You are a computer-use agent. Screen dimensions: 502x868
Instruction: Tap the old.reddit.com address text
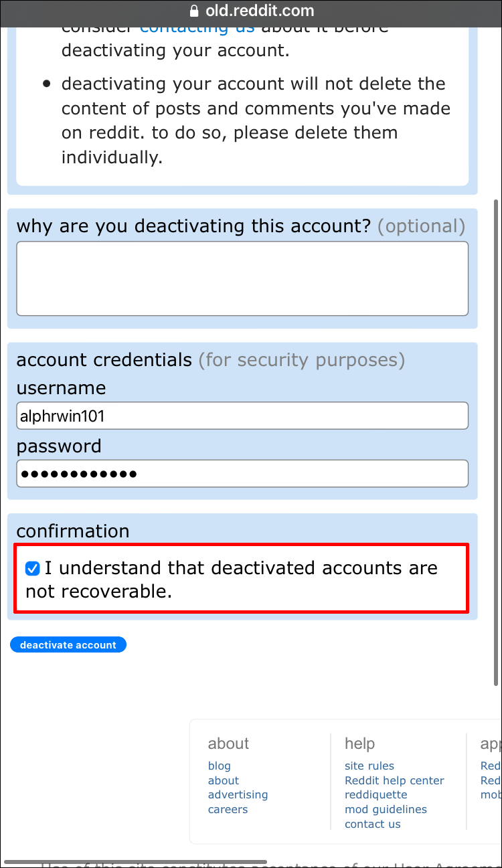(258, 11)
